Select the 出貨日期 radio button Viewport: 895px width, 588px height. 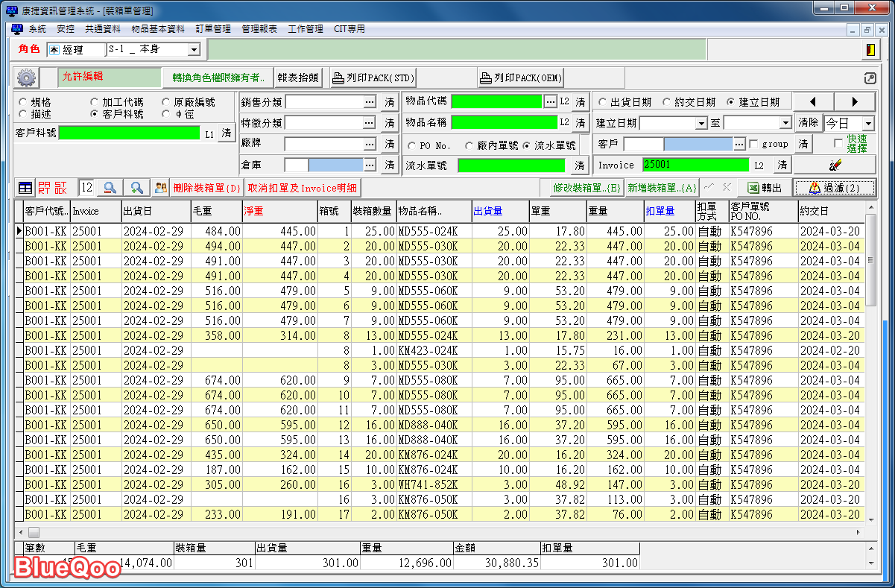[603, 102]
